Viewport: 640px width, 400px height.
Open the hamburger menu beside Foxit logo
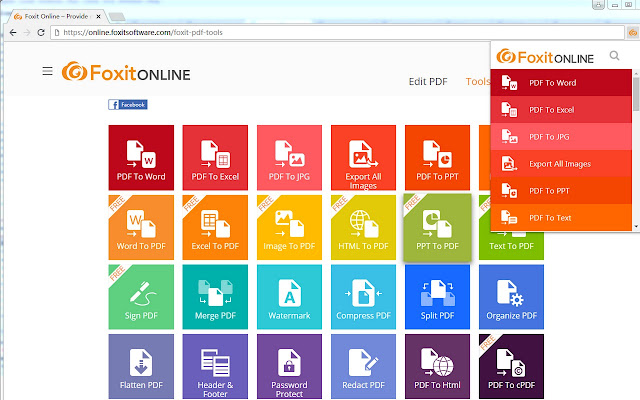(x=47, y=71)
